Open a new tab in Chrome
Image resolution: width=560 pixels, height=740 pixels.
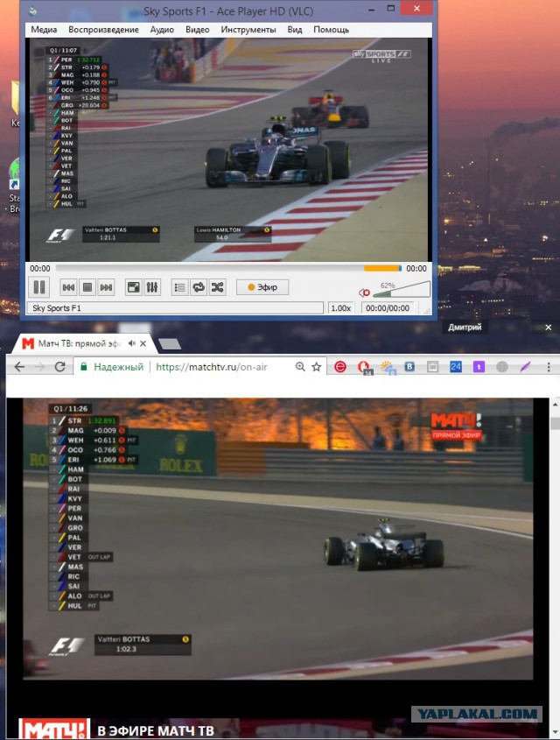170,344
